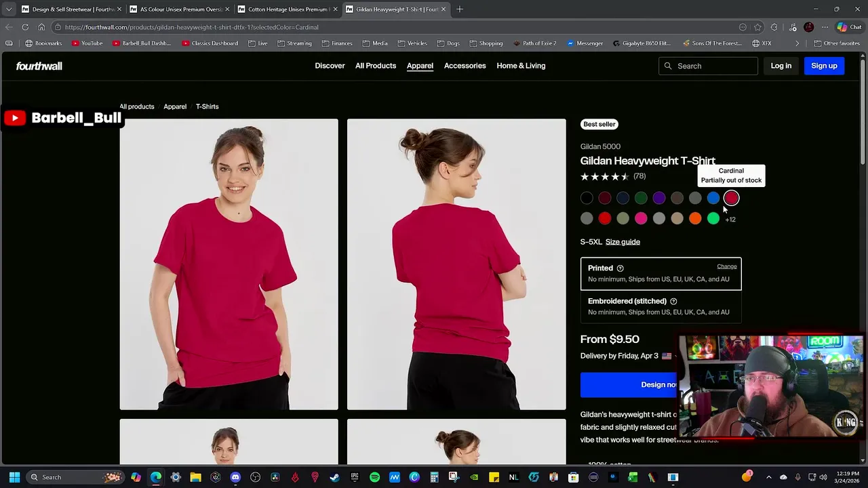This screenshot has width=868, height=488.
Task: Open the Discover menu
Action: point(330,66)
